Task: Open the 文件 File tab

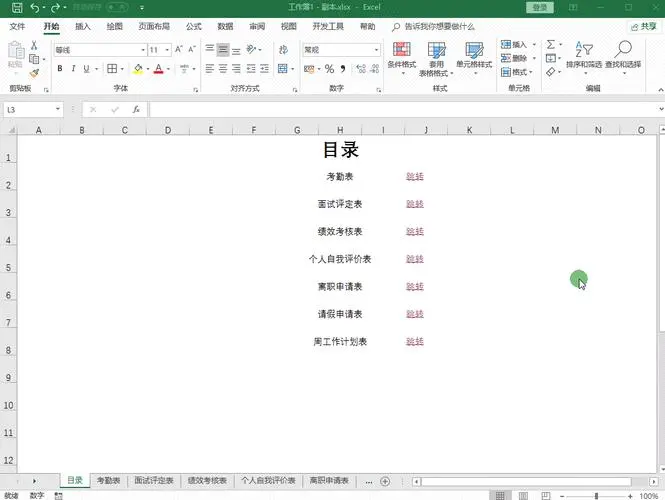Action: pyautogui.click(x=17, y=26)
